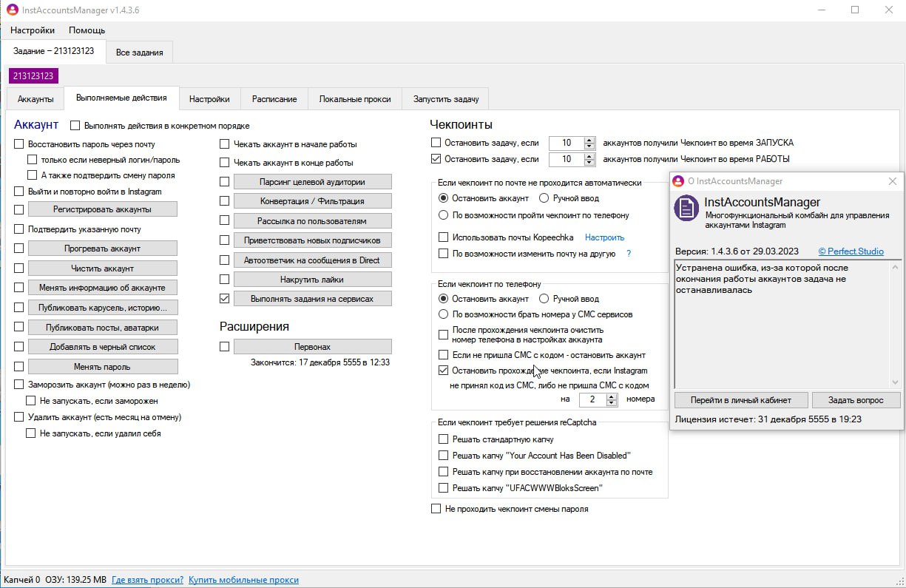
Task: Click Конвертация / Фильтрация button
Action: pyautogui.click(x=313, y=201)
